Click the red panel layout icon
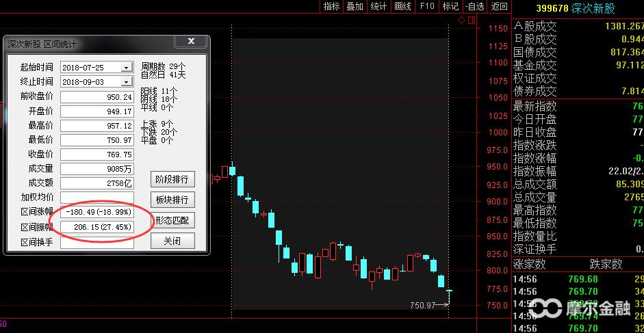 click(x=472, y=20)
